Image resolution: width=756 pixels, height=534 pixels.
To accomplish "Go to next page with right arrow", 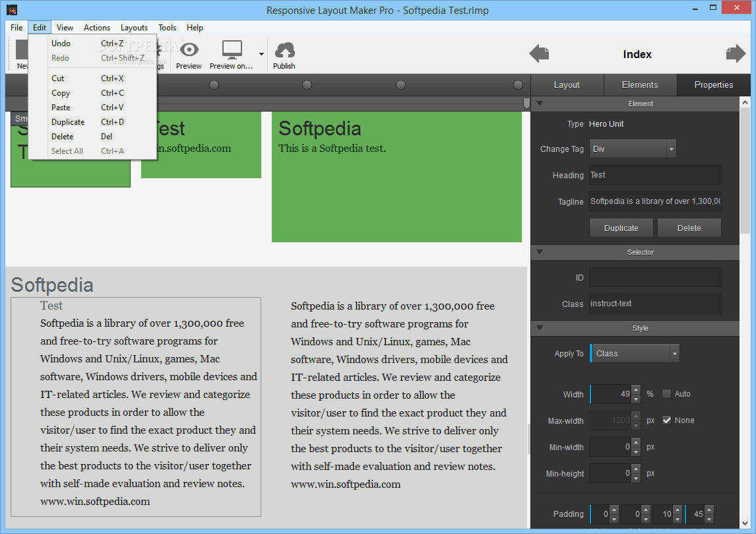I will [736, 53].
